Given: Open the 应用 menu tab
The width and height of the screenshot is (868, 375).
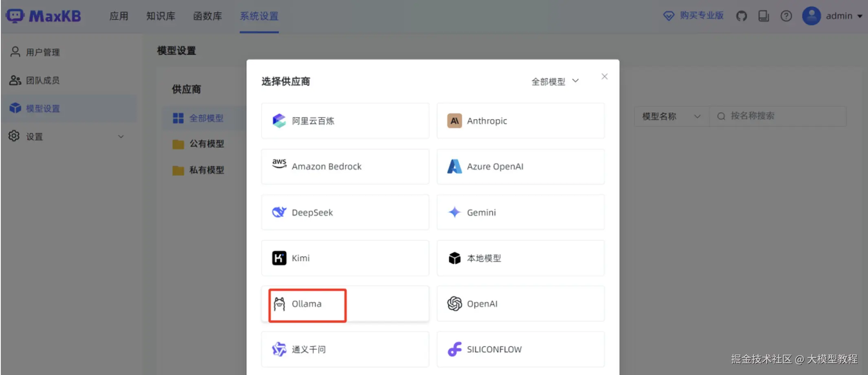Looking at the screenshot, I should 119,16.
